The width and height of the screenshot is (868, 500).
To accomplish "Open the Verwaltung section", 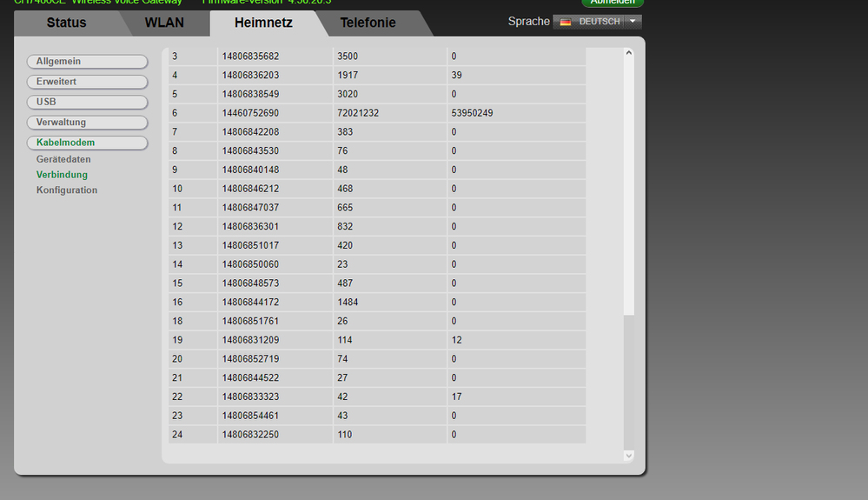I will click(88, 123).
